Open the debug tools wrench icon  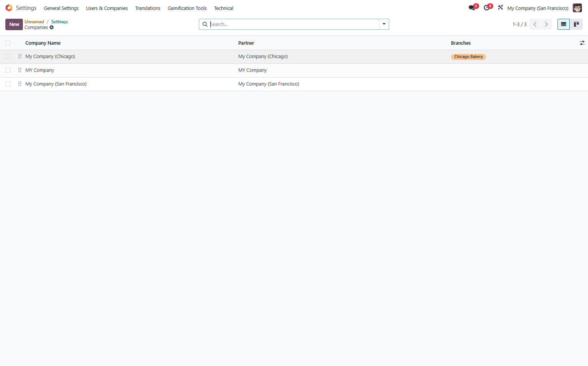tap(500, 7)
